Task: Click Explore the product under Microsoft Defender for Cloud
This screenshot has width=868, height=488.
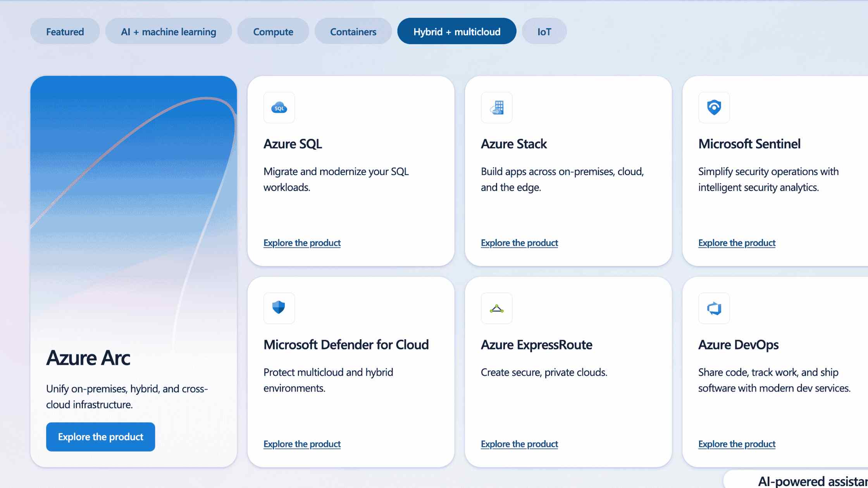Action: pos(302,444)
